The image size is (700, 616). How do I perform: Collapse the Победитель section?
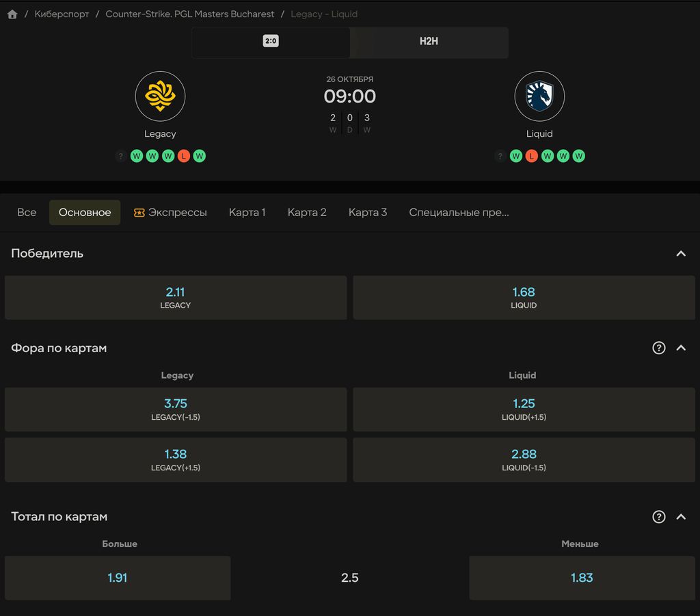click(x=681, y=254)
